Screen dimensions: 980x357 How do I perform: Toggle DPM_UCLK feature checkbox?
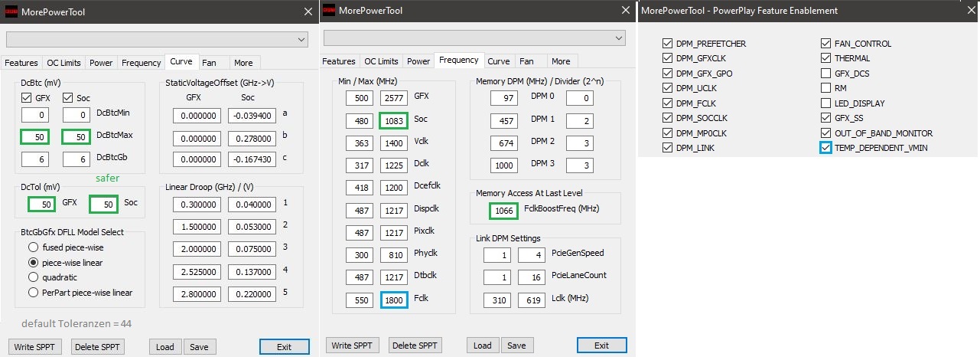click(x=668, y=89)
